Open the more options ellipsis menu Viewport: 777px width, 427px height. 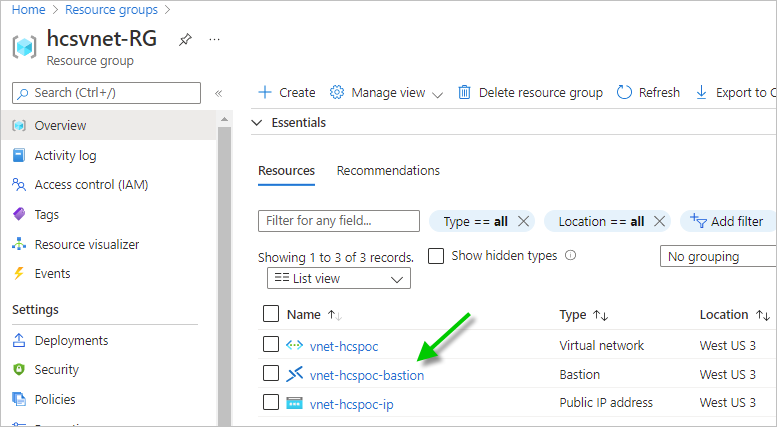[214, 39]
